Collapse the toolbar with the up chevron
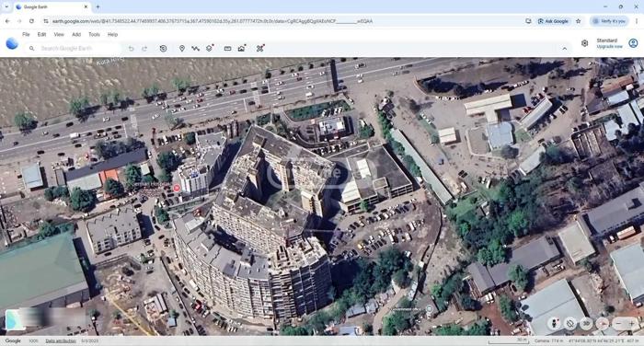The height and width of the screenshot is (346, 644). 565,49
